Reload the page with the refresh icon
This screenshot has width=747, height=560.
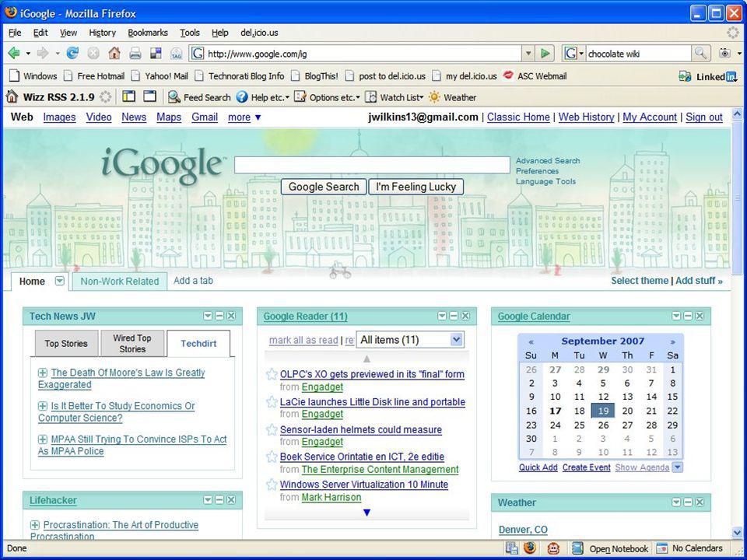pyautogui.click(x=72, y=54)
